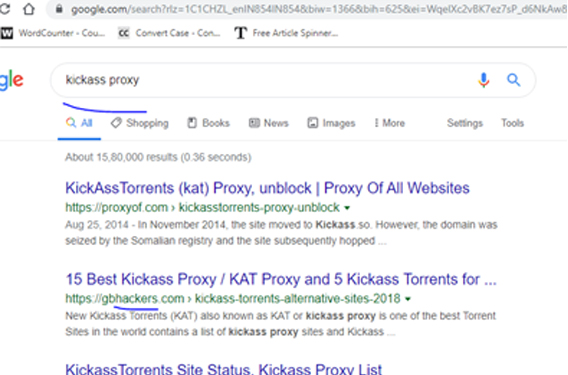Open WordCounter bookmark icon
Viewport: 568px width, 375px height.
tap(7, 33)
